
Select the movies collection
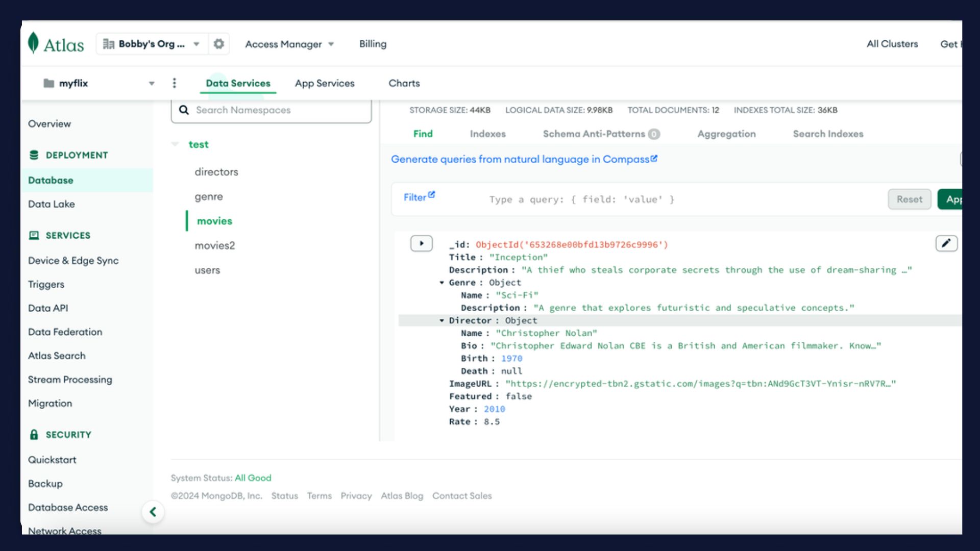coord(214,221)
